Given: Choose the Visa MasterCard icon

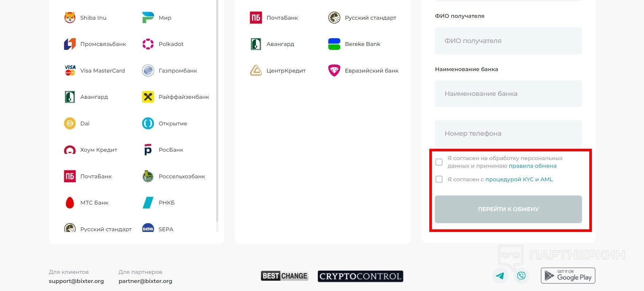Looking at the screenshot, I should tap(70, 70).
